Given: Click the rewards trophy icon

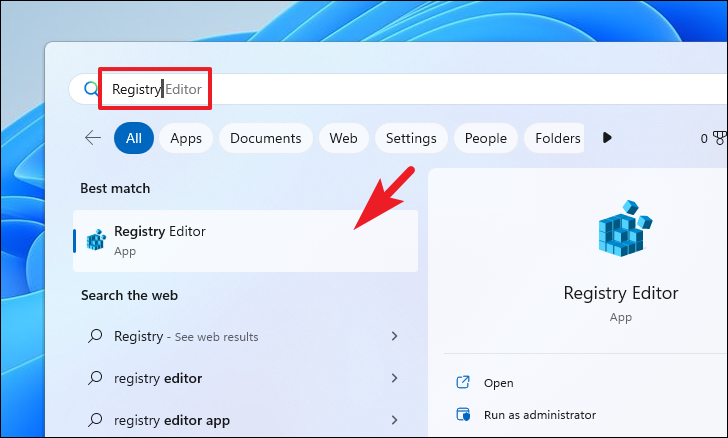Looking at the screenshot, I should click(720, 138).
